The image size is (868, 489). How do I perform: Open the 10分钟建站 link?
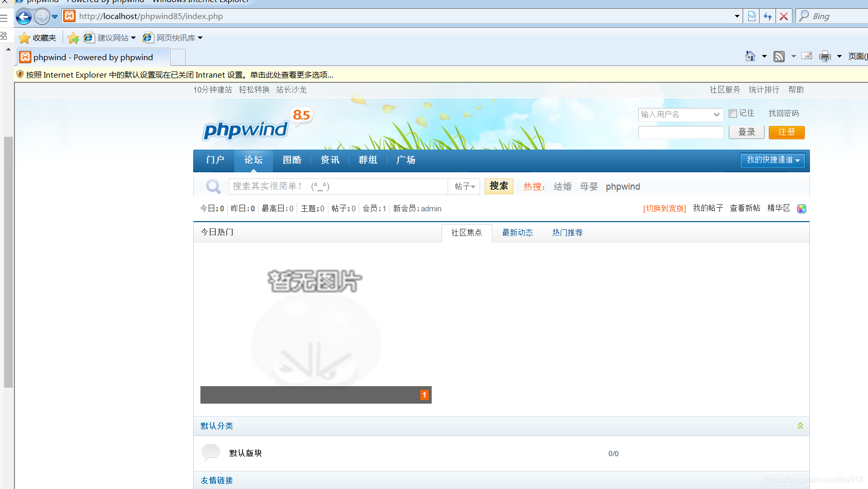click(x=213, y=89)
